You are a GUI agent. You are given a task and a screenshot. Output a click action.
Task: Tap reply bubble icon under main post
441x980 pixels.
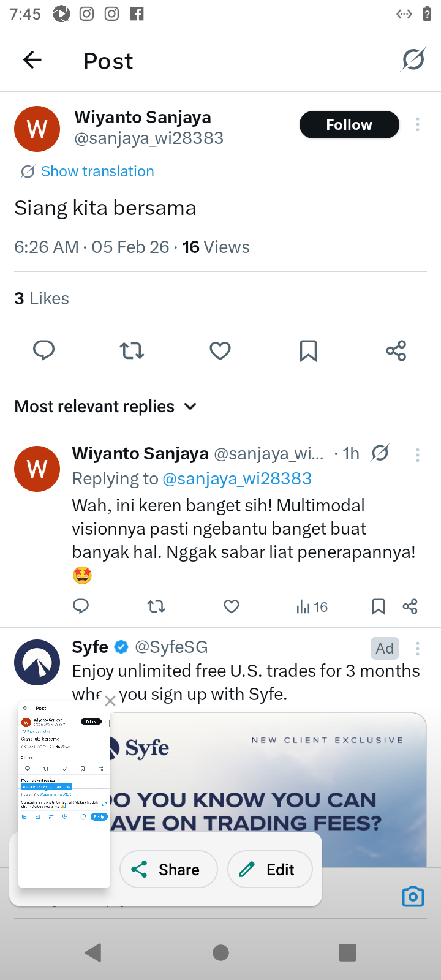[x=43, y=350]
